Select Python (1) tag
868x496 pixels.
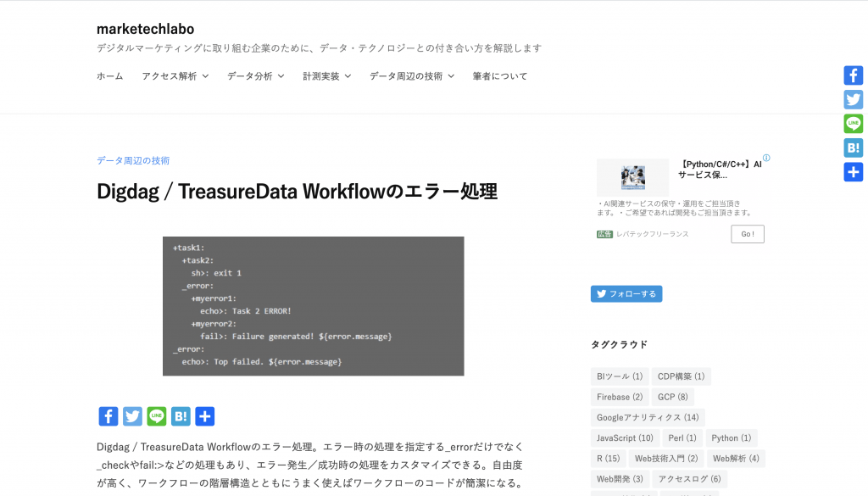pyautogui.click(x=732, y=437)
